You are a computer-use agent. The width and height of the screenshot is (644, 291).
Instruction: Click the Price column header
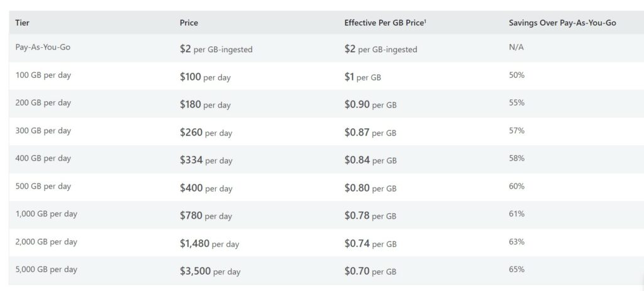pos(189,23)
